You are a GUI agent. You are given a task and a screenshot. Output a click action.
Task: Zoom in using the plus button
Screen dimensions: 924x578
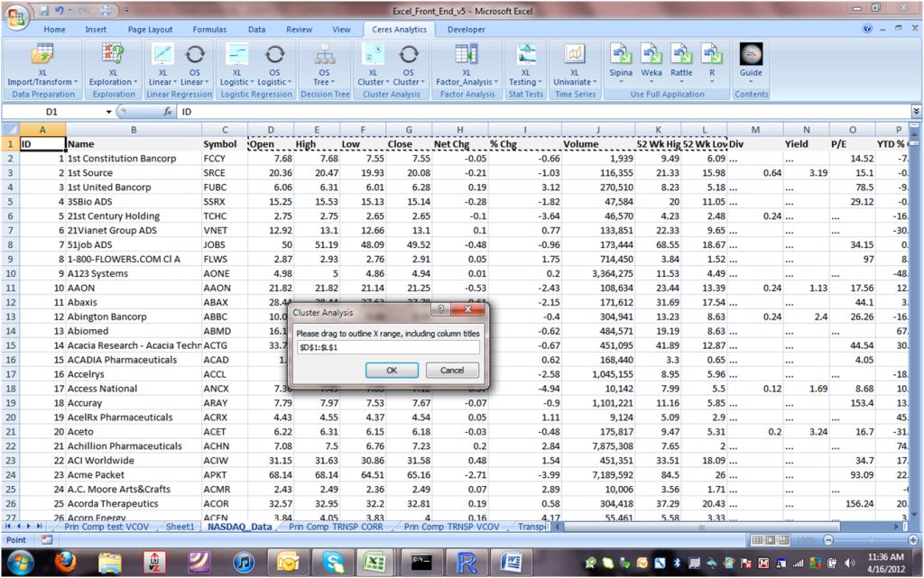coord(913,540)
